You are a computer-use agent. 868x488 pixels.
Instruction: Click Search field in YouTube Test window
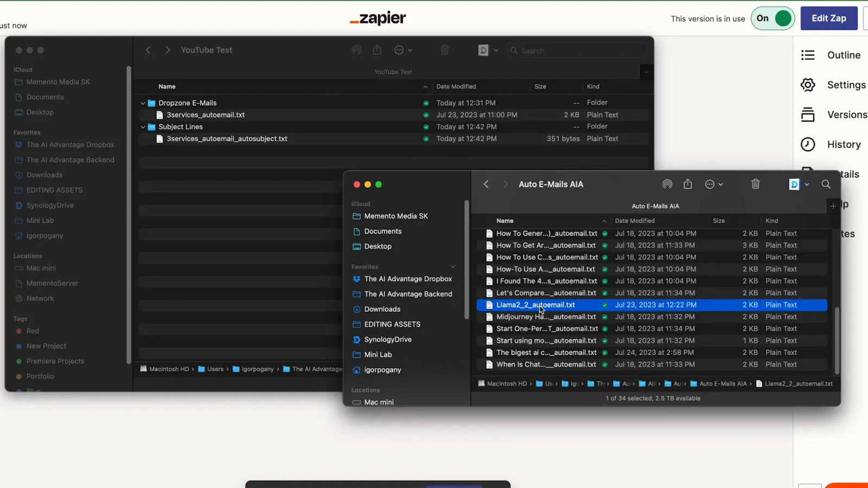577,50
